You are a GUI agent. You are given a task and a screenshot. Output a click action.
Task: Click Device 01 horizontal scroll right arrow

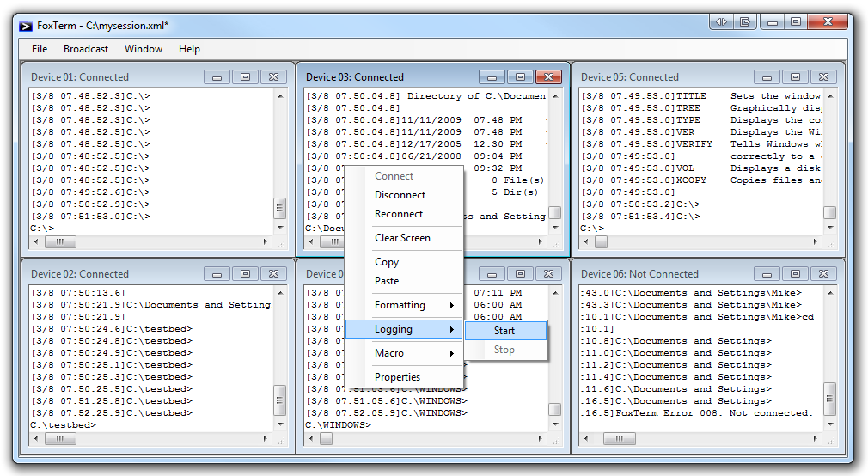tap(266, 242)
